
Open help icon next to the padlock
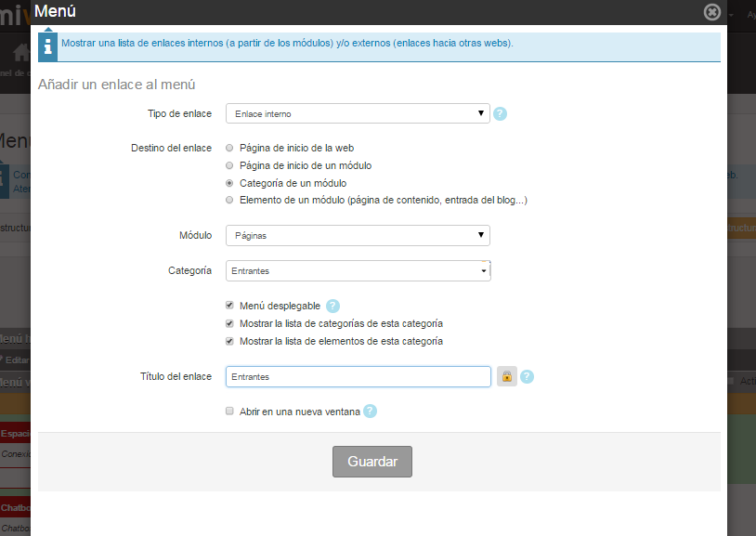click(527, 377)
